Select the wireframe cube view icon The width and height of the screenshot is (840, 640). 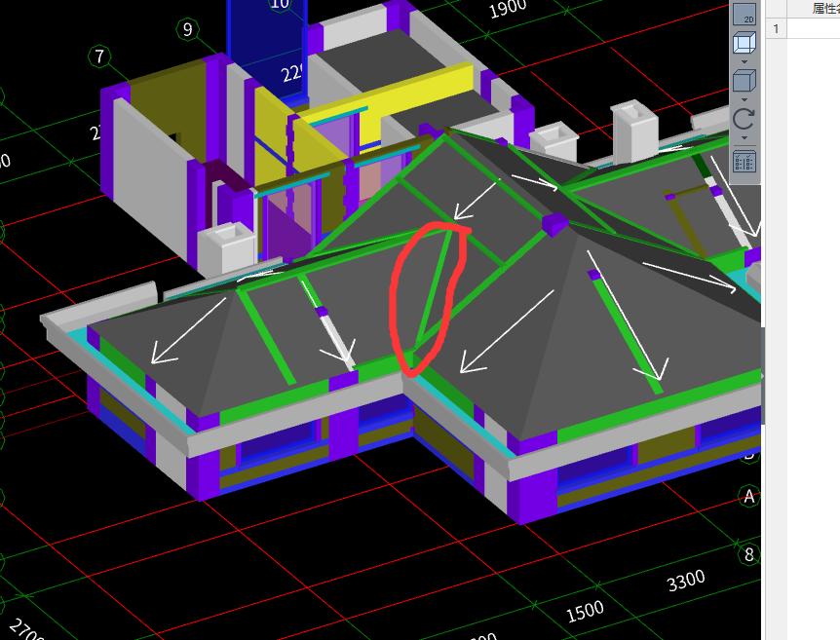(744, 43)
